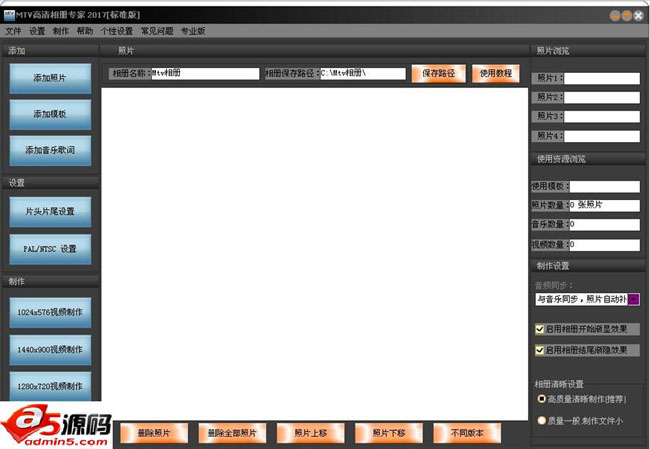Click 删除照片 button

pos(154,433)
